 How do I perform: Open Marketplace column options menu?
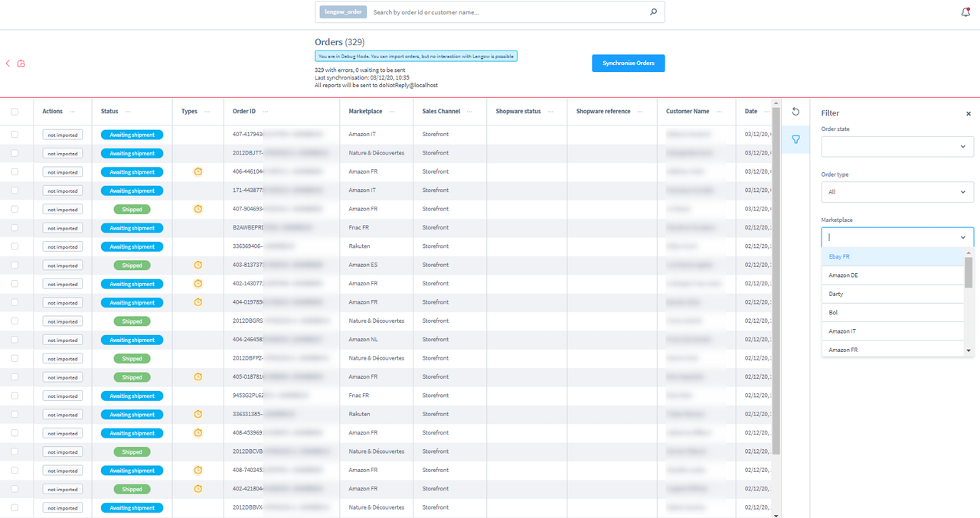[x=391, y=112]
